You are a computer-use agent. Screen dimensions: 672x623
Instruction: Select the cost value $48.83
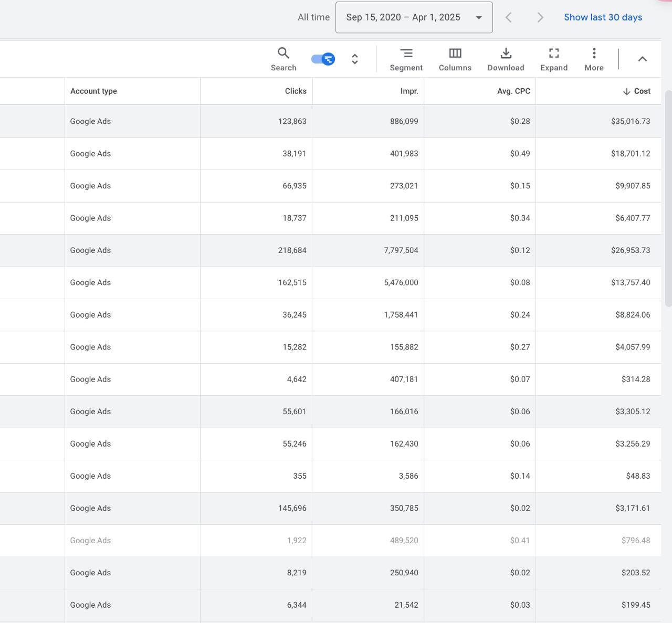[638, 476]
